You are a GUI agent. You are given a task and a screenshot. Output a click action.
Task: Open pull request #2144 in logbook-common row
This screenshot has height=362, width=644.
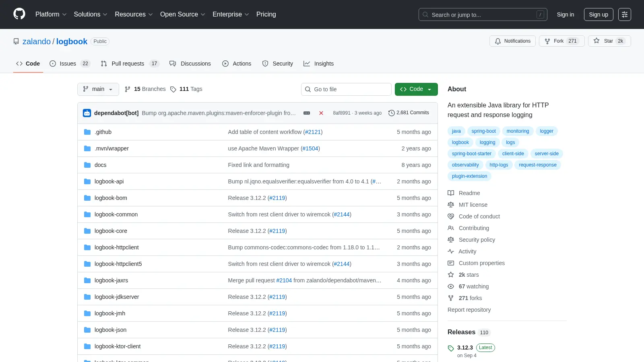(x=342, y=214)
